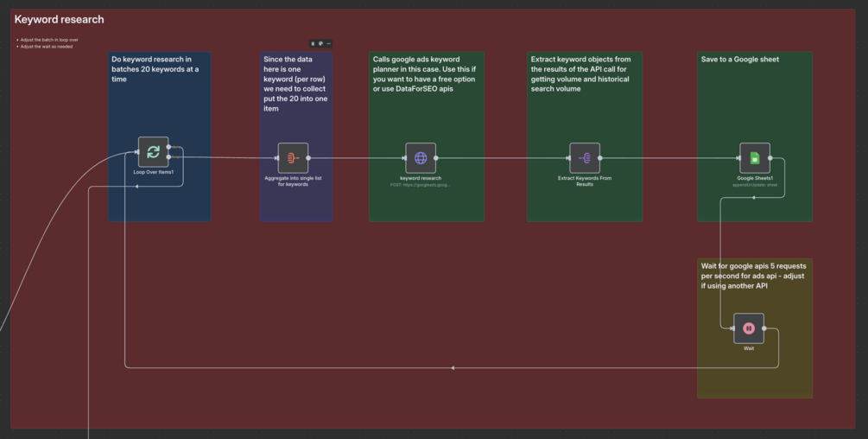Open the keyword research HTTP request node
The width and height of the screenshot is (868, 439).
(421, 158)
